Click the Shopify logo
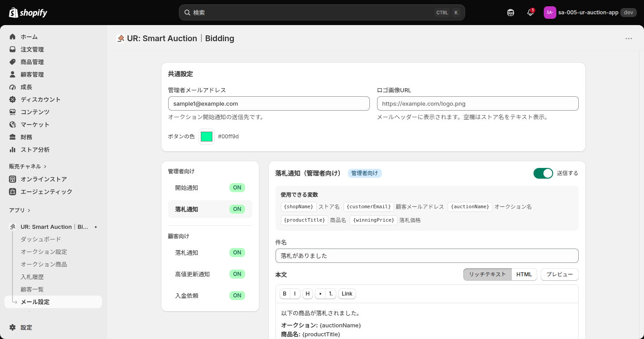The image size is (644, 339). [x=28, y=13]
